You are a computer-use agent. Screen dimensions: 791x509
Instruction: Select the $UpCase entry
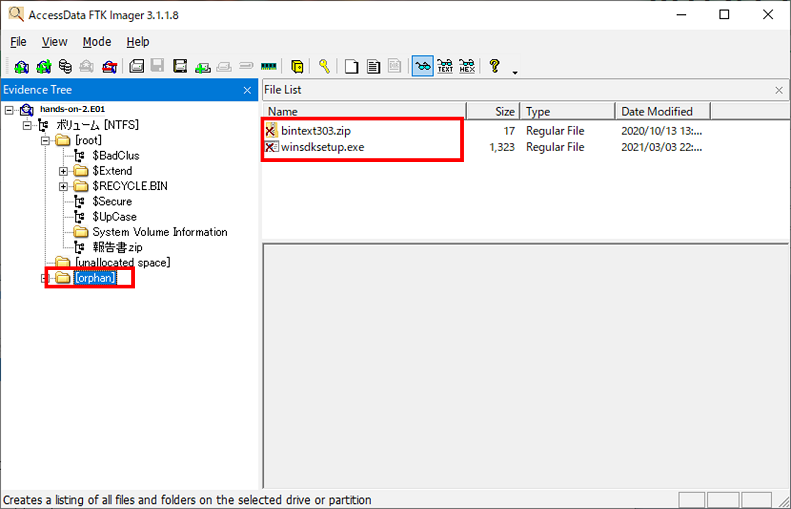tap(115, 216)
